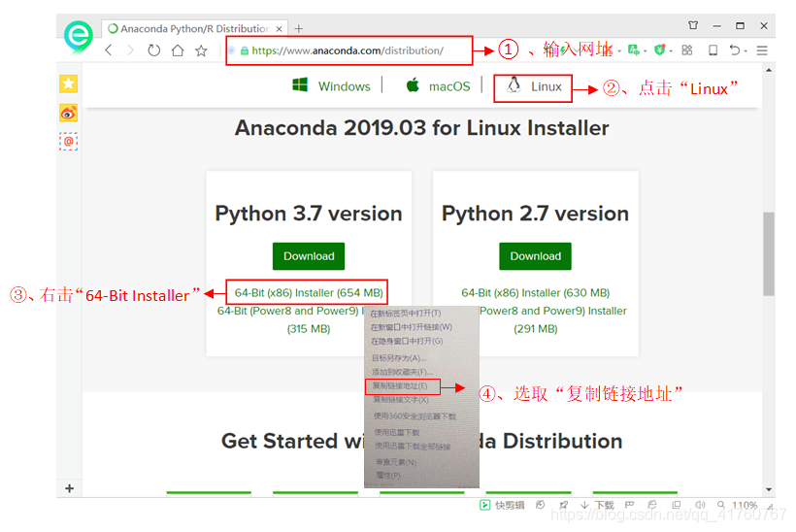Open the 64-Bit (x86) Installer (630 MB) link
Image resolution: width=796 pixels, height=532 pixels.
[535, 293]
